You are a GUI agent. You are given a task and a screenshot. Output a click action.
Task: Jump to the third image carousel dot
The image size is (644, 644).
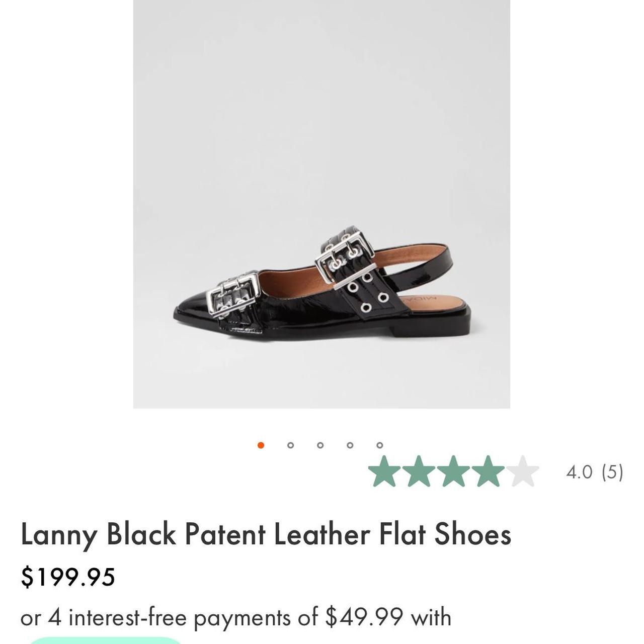(x=320, y=445)
